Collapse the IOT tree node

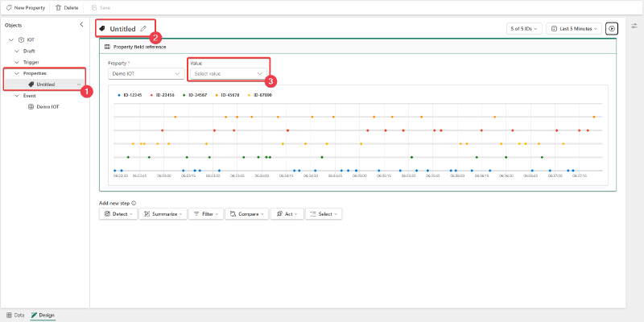pos(11,39)
